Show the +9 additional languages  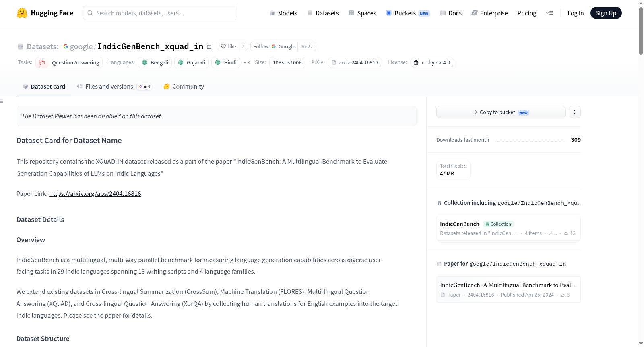click(x=247, y=62)
